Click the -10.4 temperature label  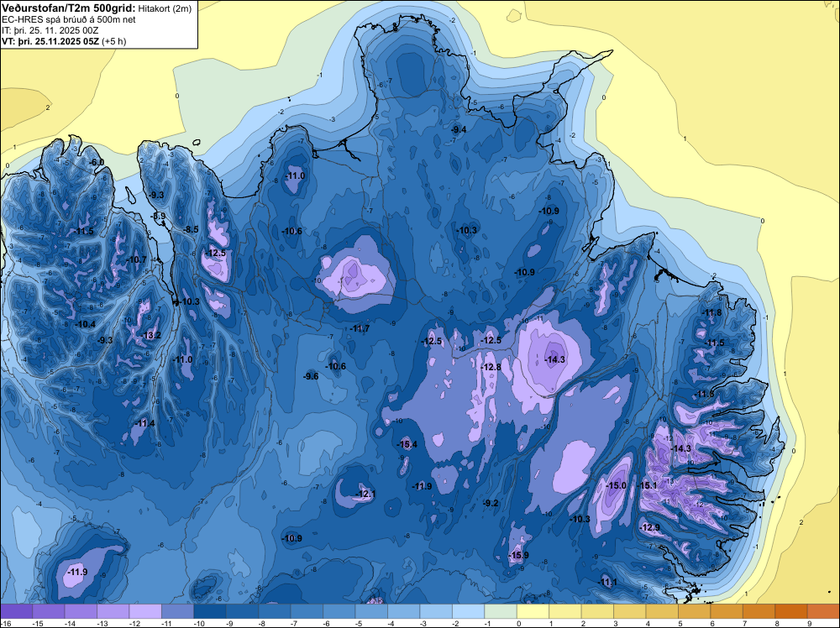point(85,324)
